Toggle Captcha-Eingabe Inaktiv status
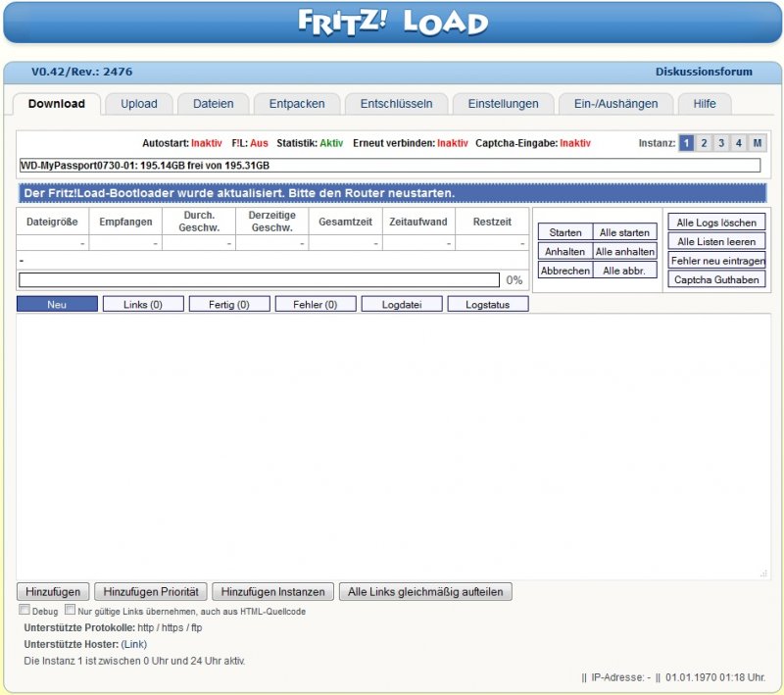 [575, 143]
